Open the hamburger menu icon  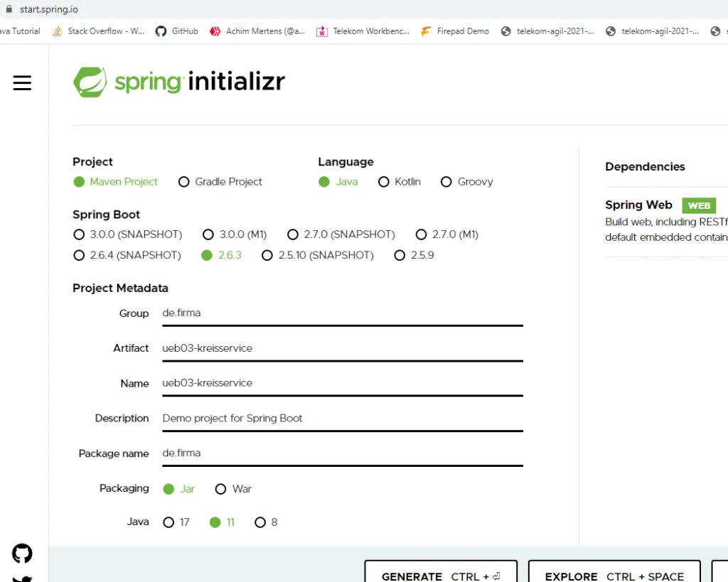click(22, 82)
